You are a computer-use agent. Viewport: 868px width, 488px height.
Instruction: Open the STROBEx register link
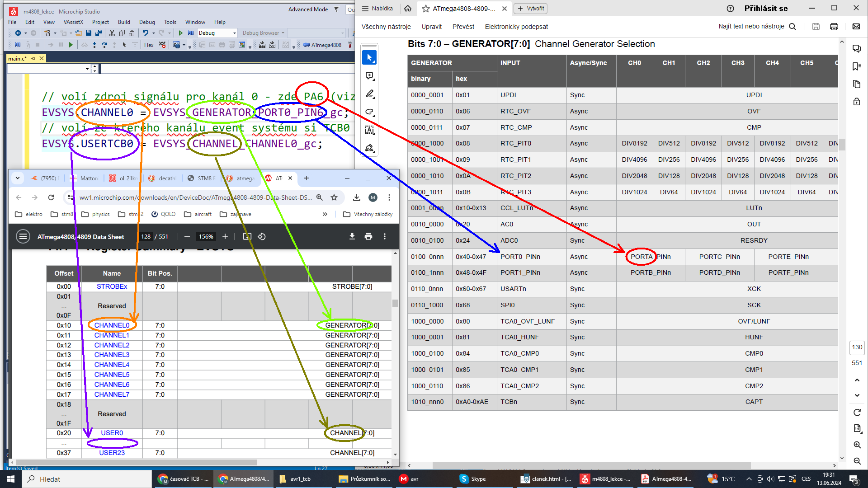pyautogui.click(x=112, y=286)
